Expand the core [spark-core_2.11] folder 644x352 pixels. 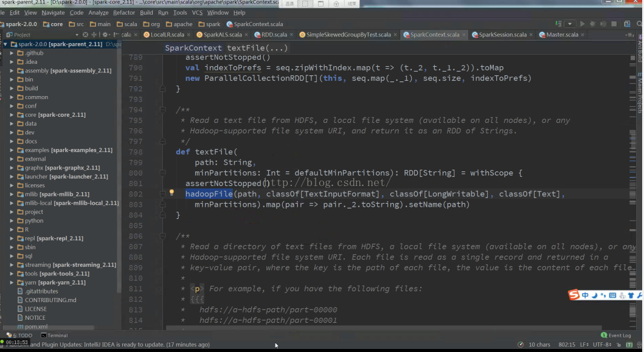12,114
